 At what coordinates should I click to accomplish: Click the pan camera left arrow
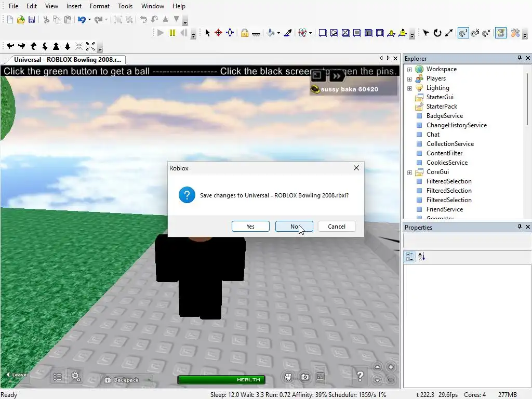coord(10,46)
